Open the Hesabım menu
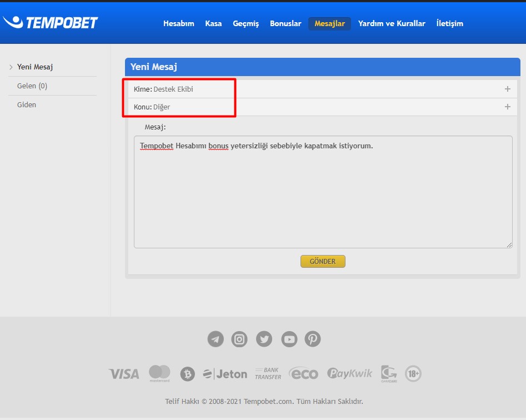Viewport: 526px width, 420px height. pos(179,23)
